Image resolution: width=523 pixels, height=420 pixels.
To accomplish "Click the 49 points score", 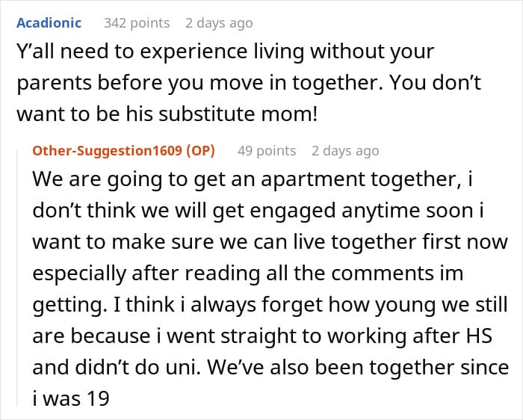I will pos(267,150).
